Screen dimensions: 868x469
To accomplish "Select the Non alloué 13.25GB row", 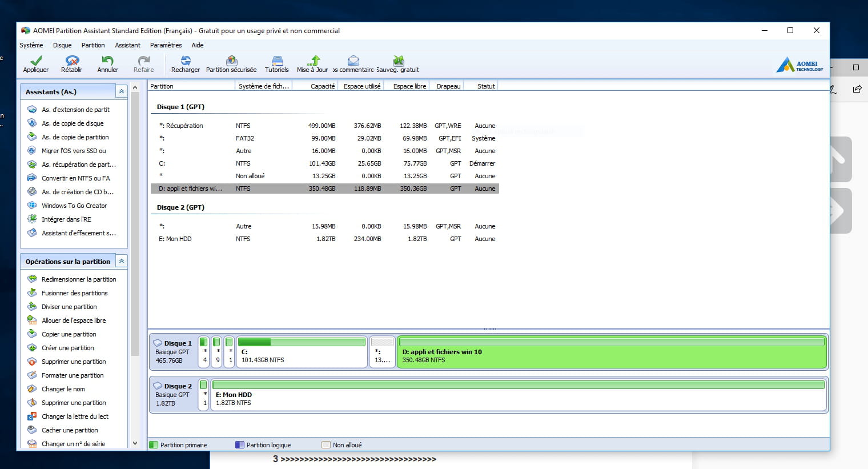I will (x=325, y=176).
